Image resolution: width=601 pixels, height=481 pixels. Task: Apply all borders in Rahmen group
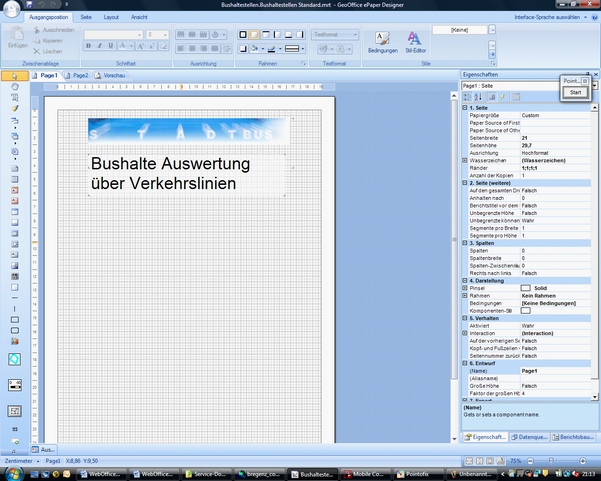click(243, 35)
